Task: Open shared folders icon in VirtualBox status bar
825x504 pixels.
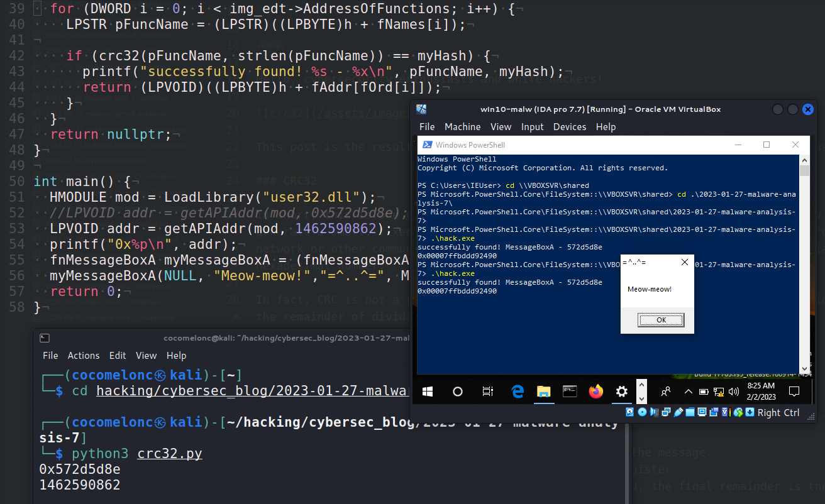Action: click(x=690, y=412)
